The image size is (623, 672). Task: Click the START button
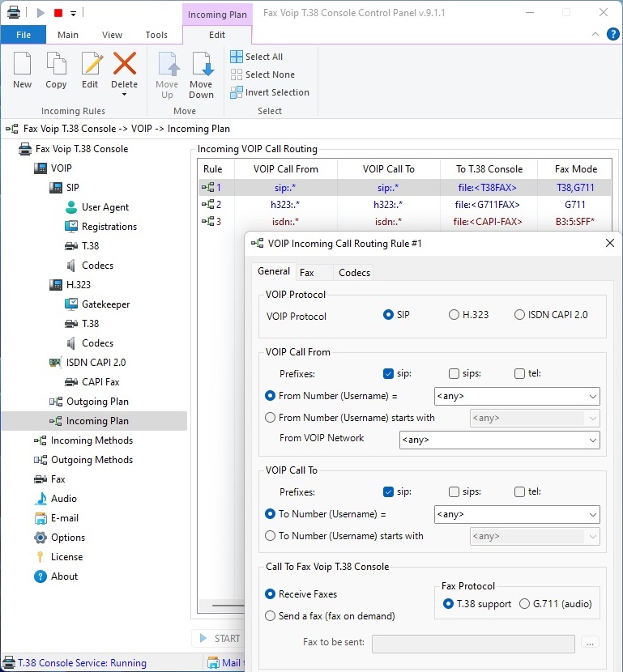(220, 639)
